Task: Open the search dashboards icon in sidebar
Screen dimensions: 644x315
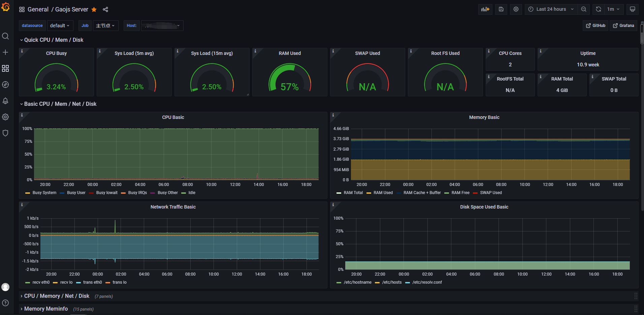Action: click(x=5, y=36)
